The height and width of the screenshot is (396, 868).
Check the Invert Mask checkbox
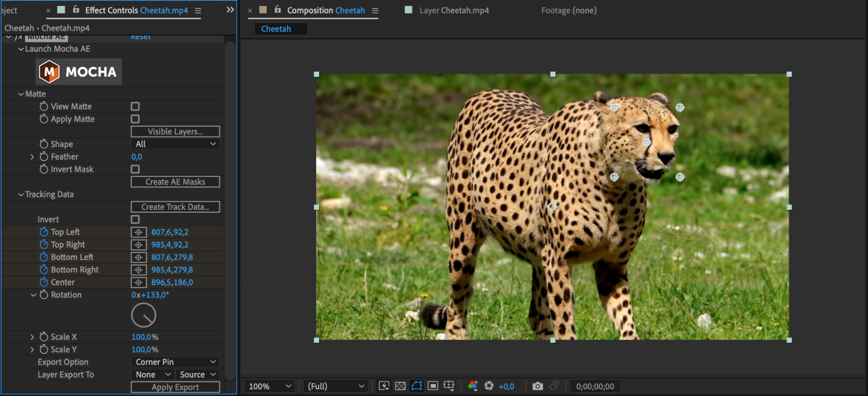[135, 169]
